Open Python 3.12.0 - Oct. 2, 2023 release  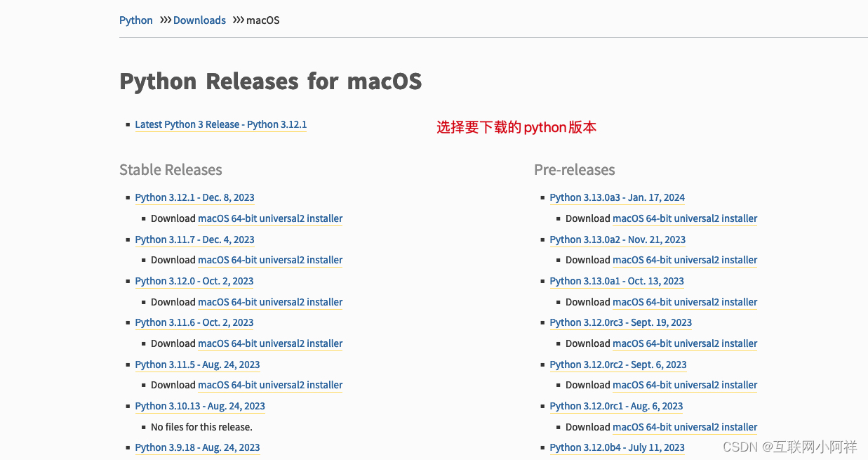194,281
